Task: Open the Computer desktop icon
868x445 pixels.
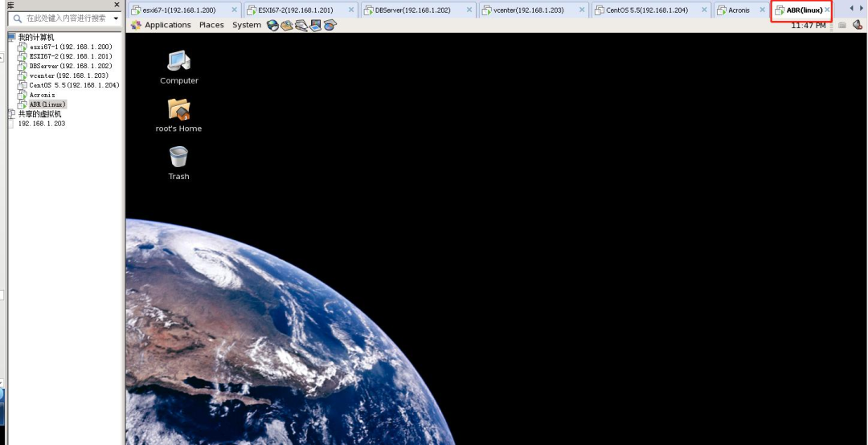Action: [178, 61]
